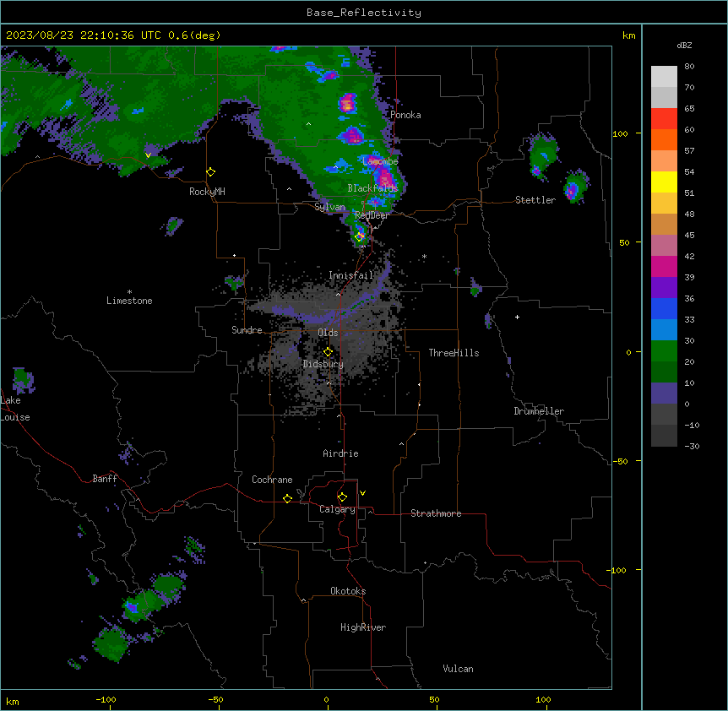Click the Stettler city label

coord(535,200)
